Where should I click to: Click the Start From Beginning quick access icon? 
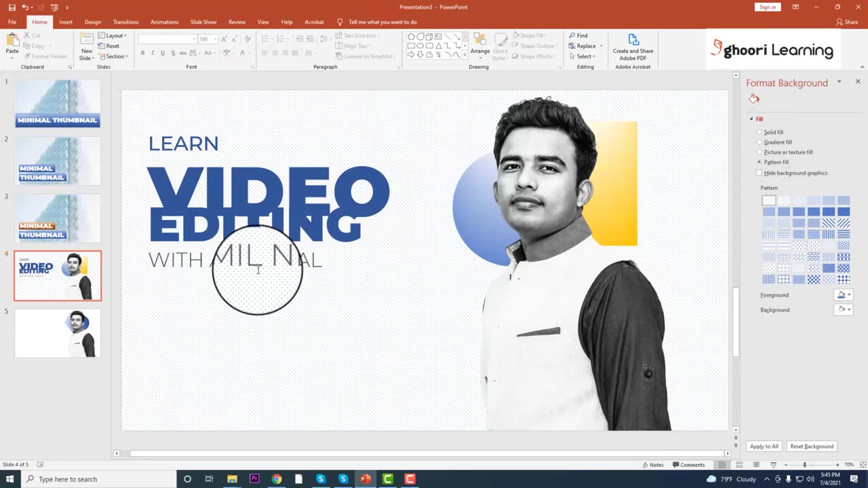coord(54,7)
